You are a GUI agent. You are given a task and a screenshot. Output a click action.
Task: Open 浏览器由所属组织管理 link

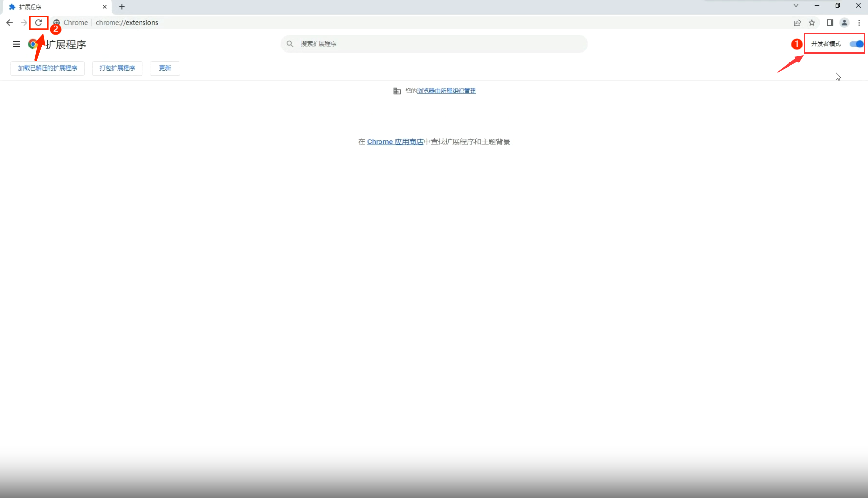tap(446, 91)
